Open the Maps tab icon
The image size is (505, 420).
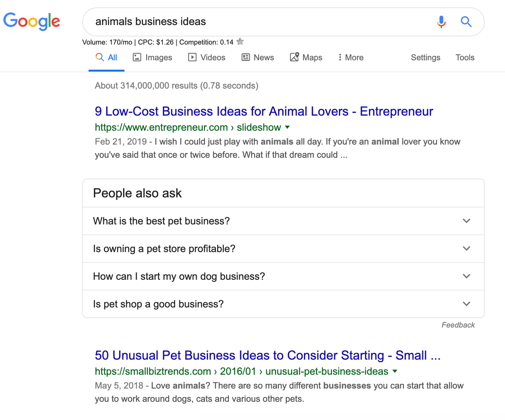(x=294, y=57)
